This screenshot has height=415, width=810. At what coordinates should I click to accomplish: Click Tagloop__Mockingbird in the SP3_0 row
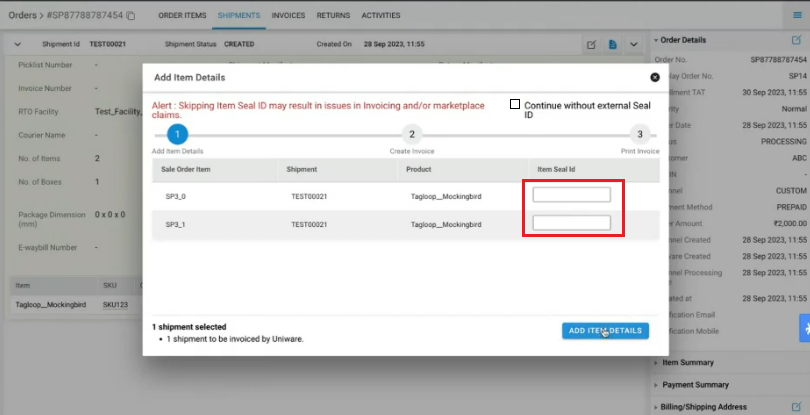pyautogui.click(x=446, y=196)
